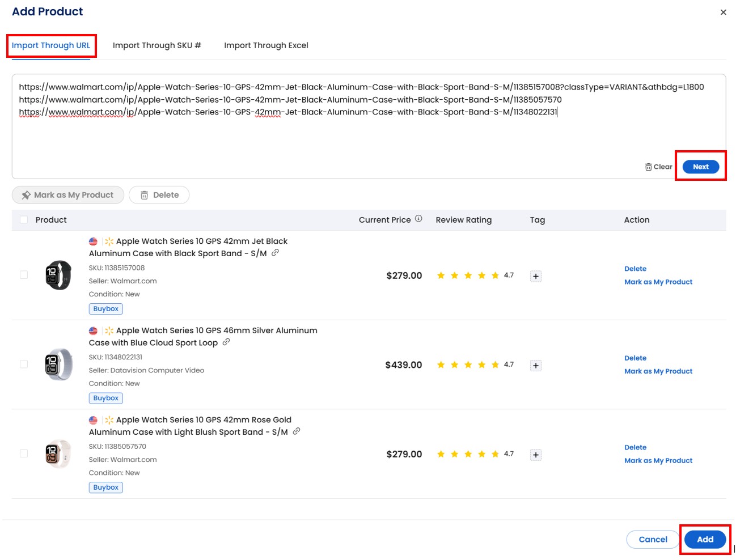Screen dimensions: 736x560
Task: Add tag to SKU 11348022131 product
Action: [x=536, y=366]
